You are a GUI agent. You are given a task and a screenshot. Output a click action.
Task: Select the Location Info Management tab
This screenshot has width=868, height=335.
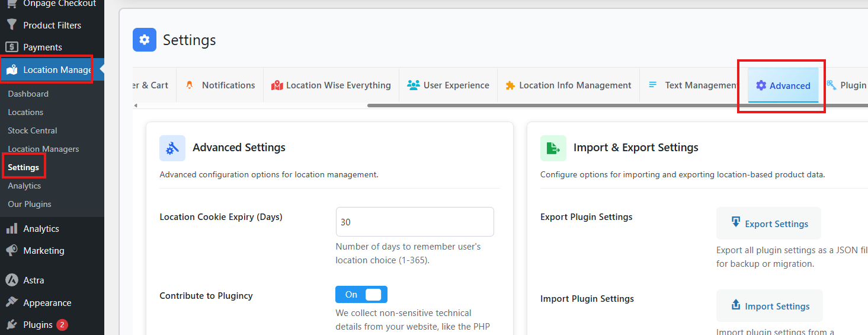[x=568, y=85]
